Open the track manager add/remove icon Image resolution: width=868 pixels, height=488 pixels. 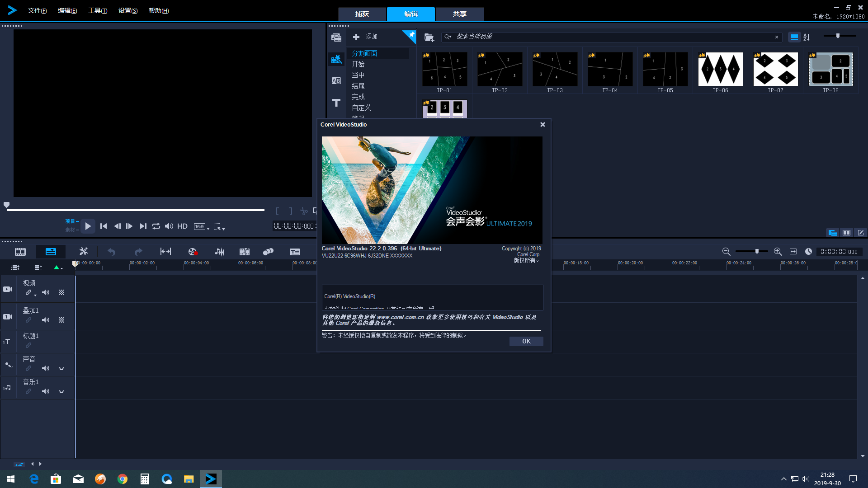[x=38, y=267]
